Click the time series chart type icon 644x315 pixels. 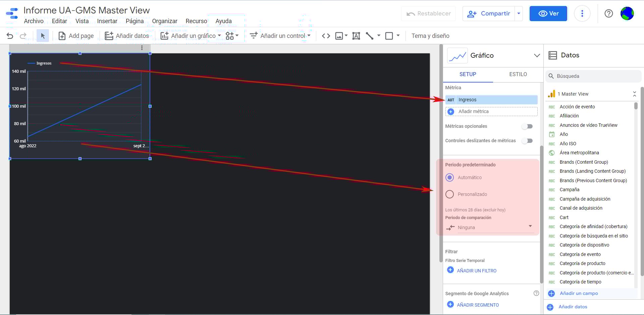(x=457, y=56)
